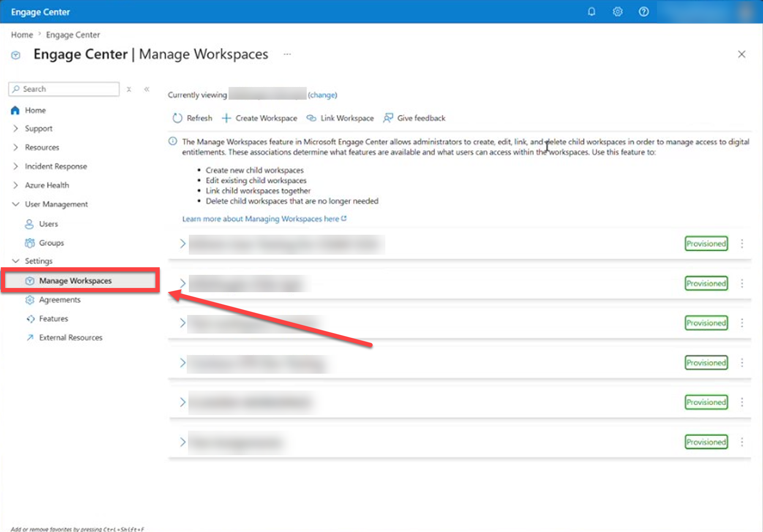Open more options for fifth workspace row

(x=742, y=402)
